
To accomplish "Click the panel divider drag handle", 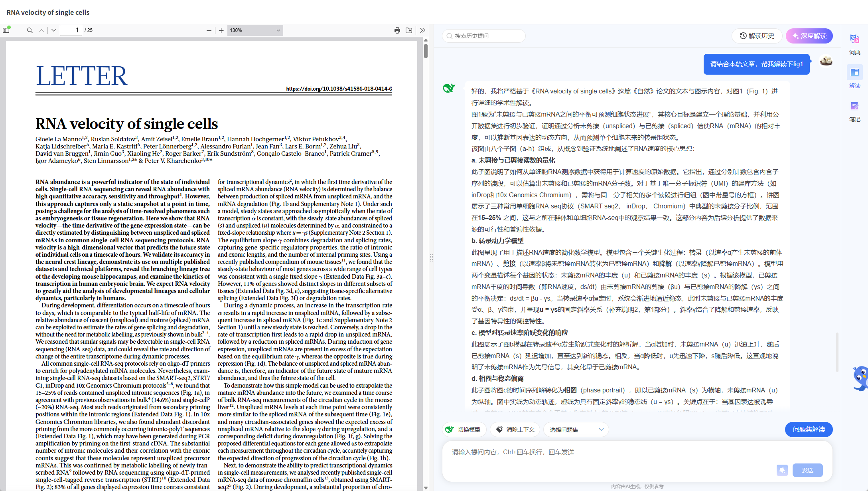I will tap(431, 258).
